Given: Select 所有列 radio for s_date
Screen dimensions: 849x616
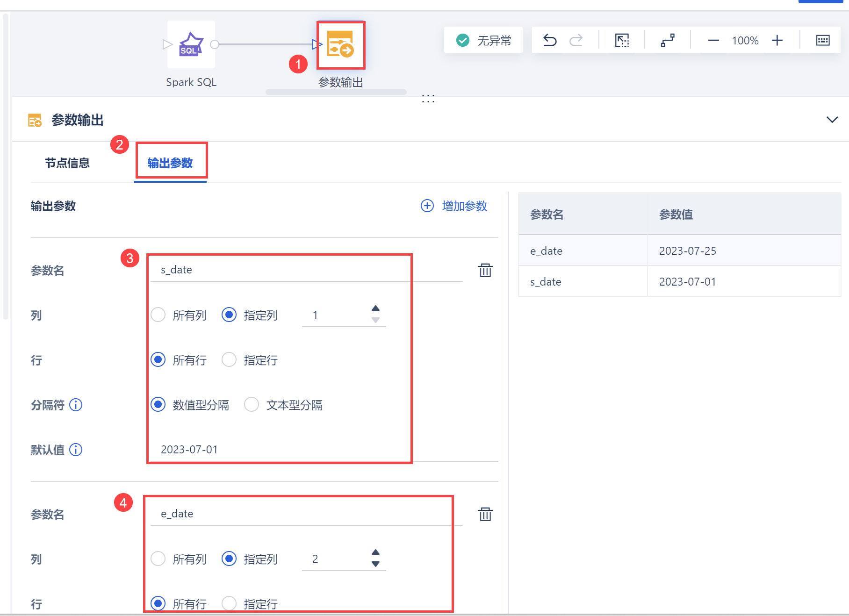Looking at the screenshot, I should 158,315.
